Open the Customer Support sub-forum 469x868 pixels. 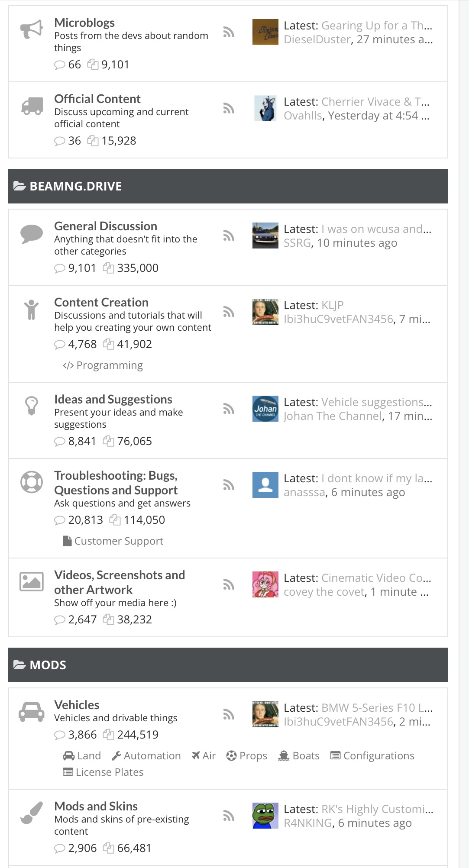click(113, 541)
